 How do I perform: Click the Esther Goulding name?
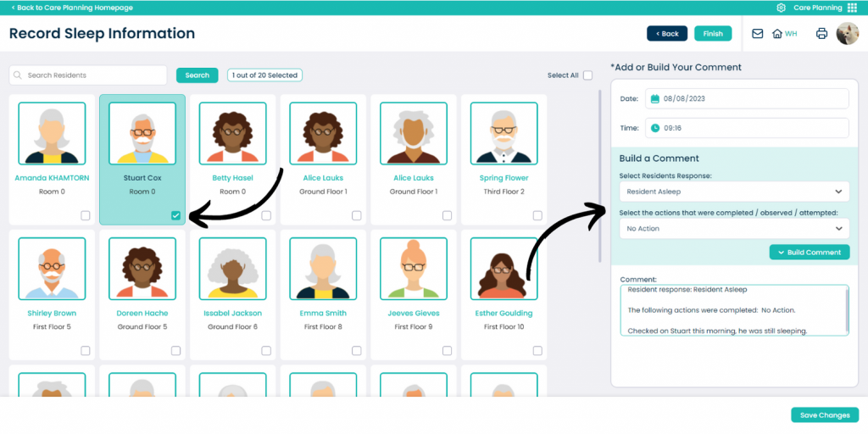(x=504, y=314)
